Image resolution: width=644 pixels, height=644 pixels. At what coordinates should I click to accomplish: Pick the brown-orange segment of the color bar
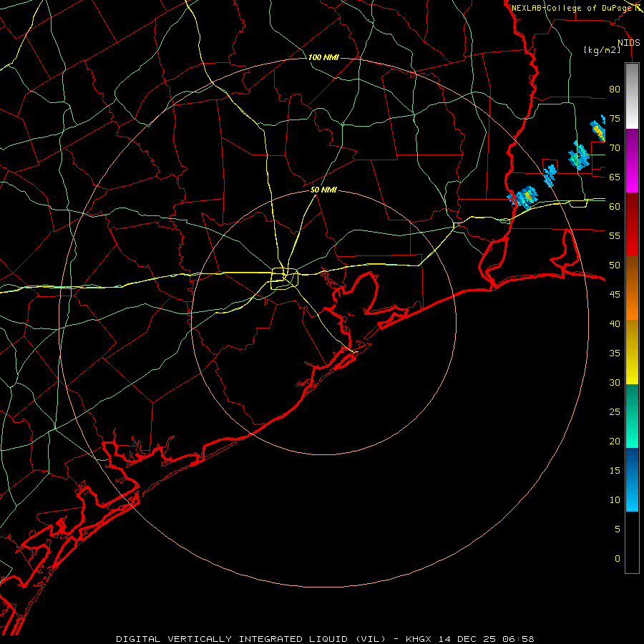(x=632, y=288)
